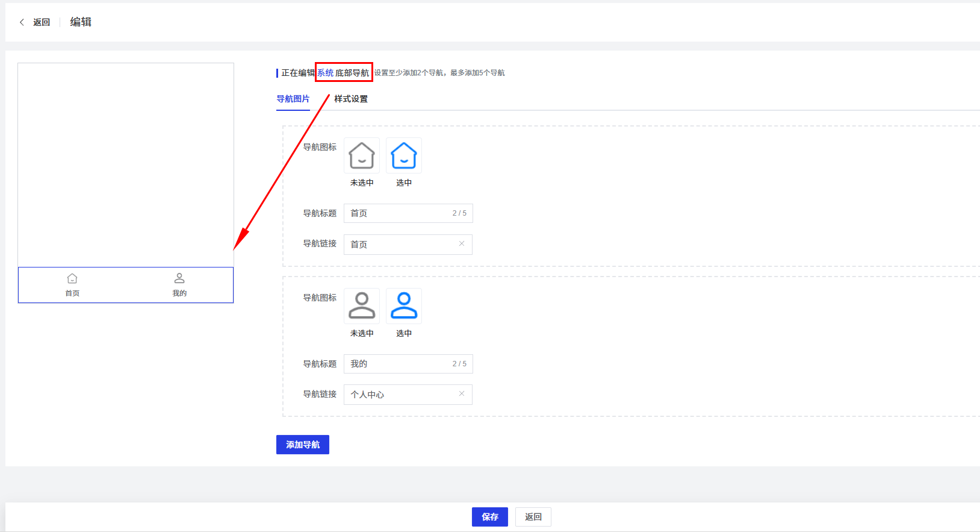Screen dimensions: 980x532
Task: Click person icon in phone preview bar
Action: click(x=179, y=278)
